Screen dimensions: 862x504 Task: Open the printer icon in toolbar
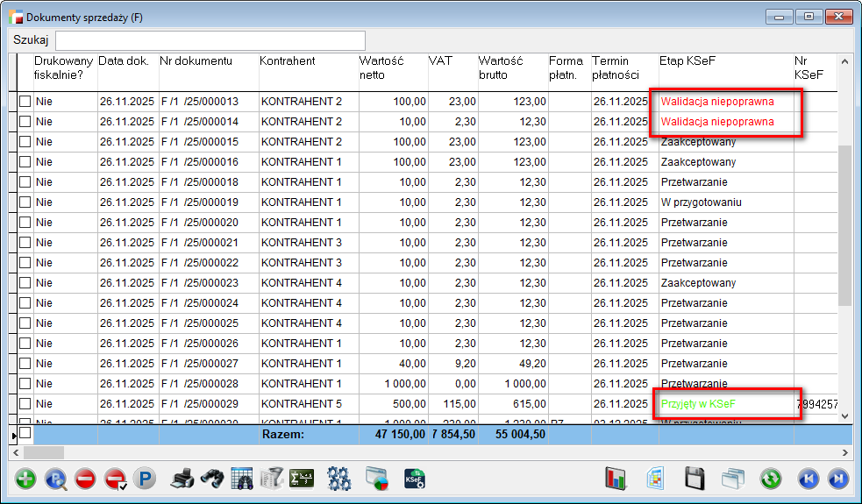click(x=182, y=479)
